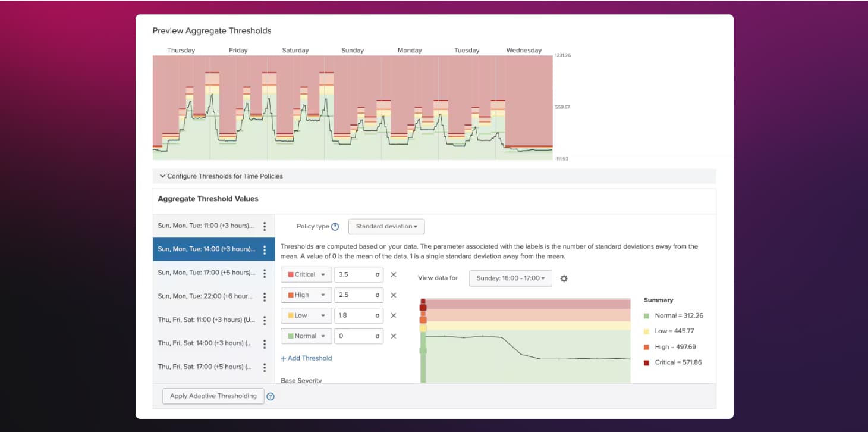Screen dimensions: 868x432
Task: Click the Policy type help icon
Action: pyautogui.click(x=334, y=226)
